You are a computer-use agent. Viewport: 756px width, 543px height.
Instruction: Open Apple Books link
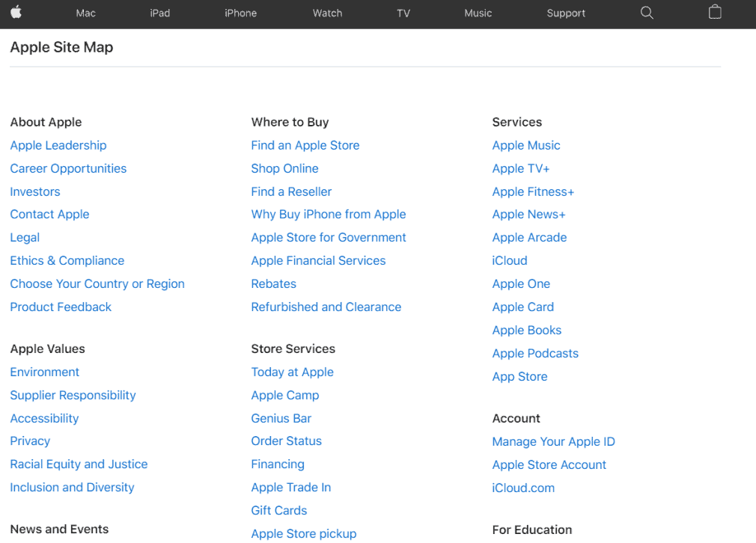tap(527, 330)
